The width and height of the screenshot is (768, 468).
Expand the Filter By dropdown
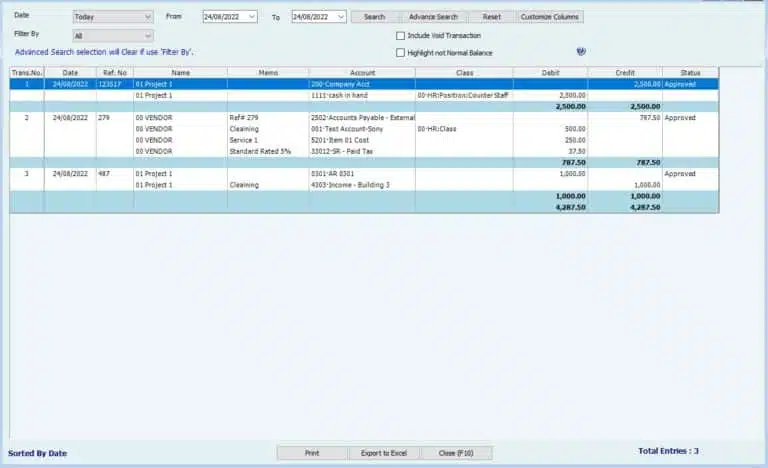coord(148,36)
